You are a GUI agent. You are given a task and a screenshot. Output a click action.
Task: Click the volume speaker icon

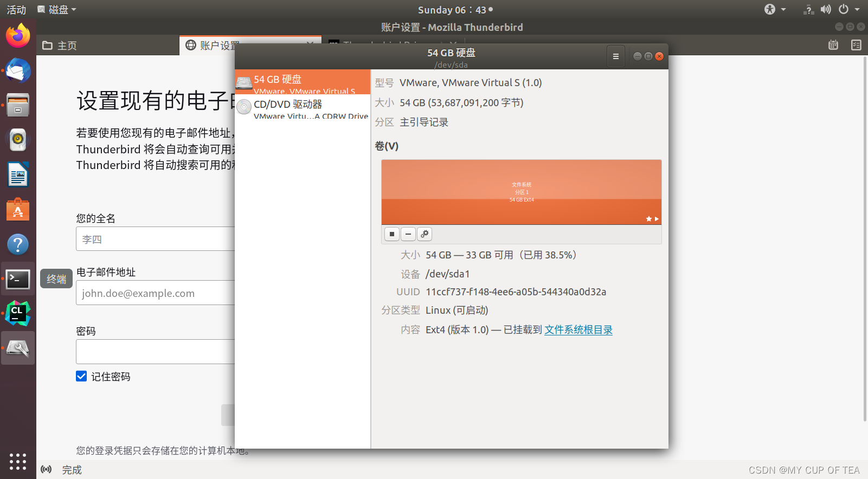click(826, 9)
